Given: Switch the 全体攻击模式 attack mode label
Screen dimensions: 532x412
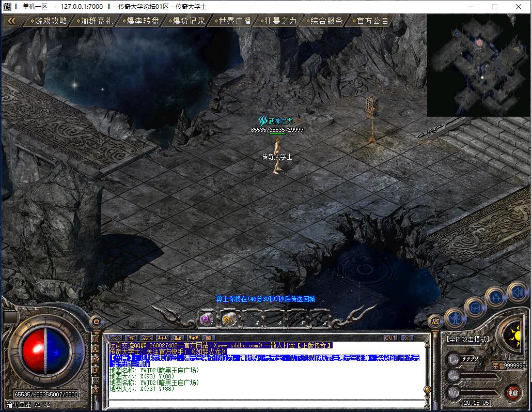Looking at the screenshot, I should tap(468, 339).
